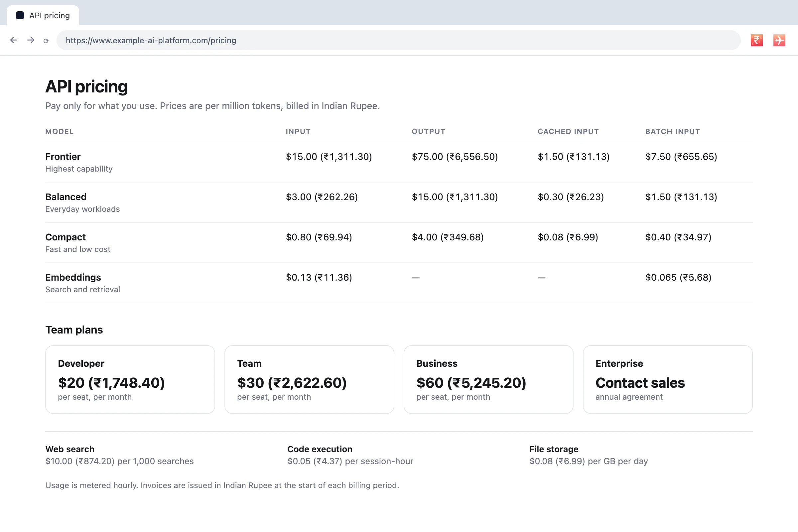This screenshot has width=798, height=532.
Task: Click Frontier input price $15.00 (₹1,311.30)
Action: pyautogui.click(x=329, y=156)
